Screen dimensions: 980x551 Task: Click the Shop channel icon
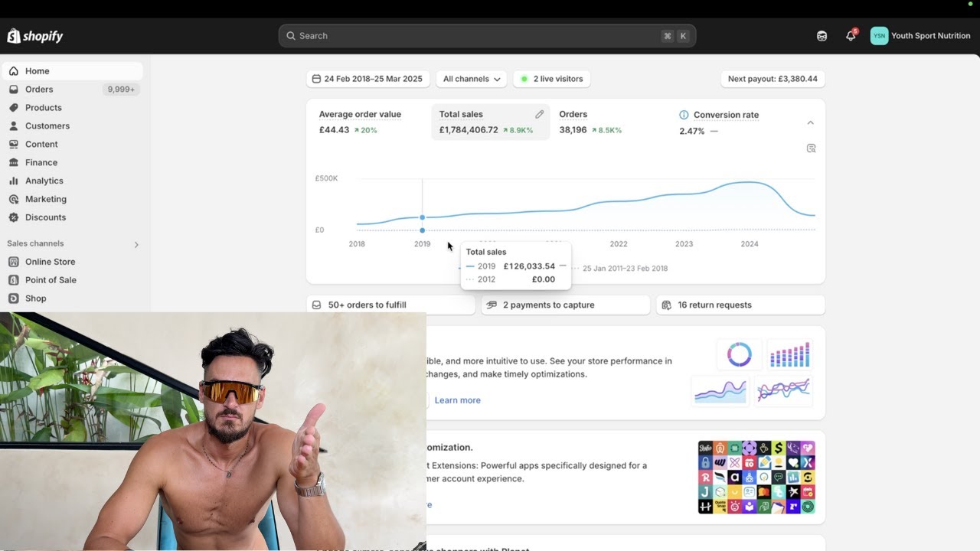tap(14, 298)
